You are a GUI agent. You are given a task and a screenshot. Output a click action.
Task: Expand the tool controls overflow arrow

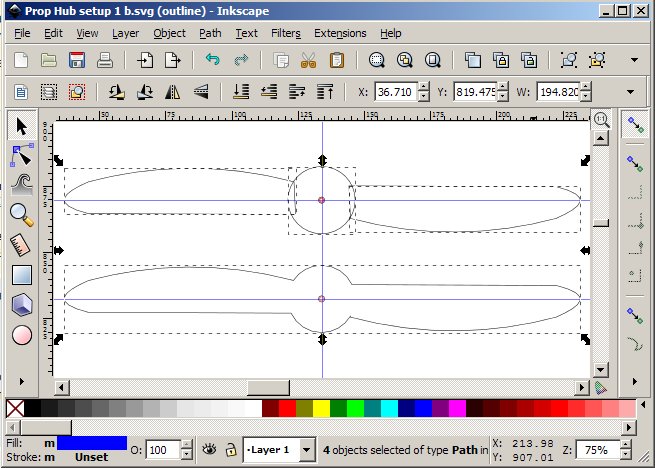(630, 92)
